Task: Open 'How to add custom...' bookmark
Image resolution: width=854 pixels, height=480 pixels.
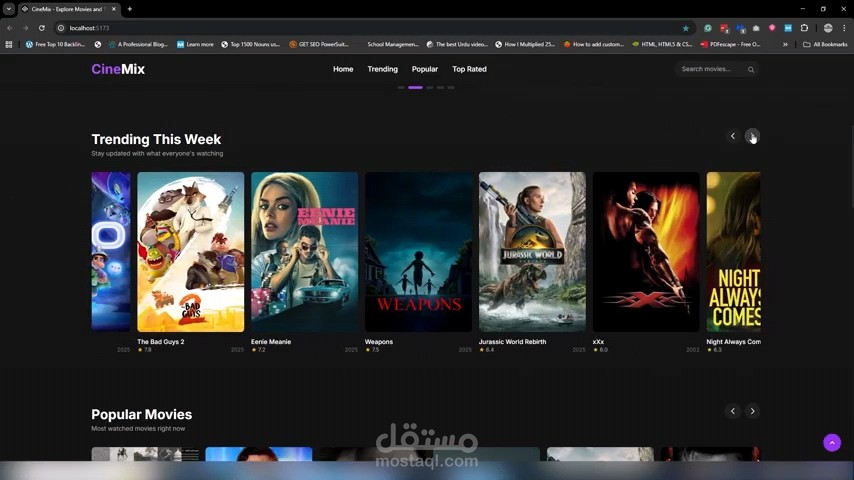Action: 594,45
